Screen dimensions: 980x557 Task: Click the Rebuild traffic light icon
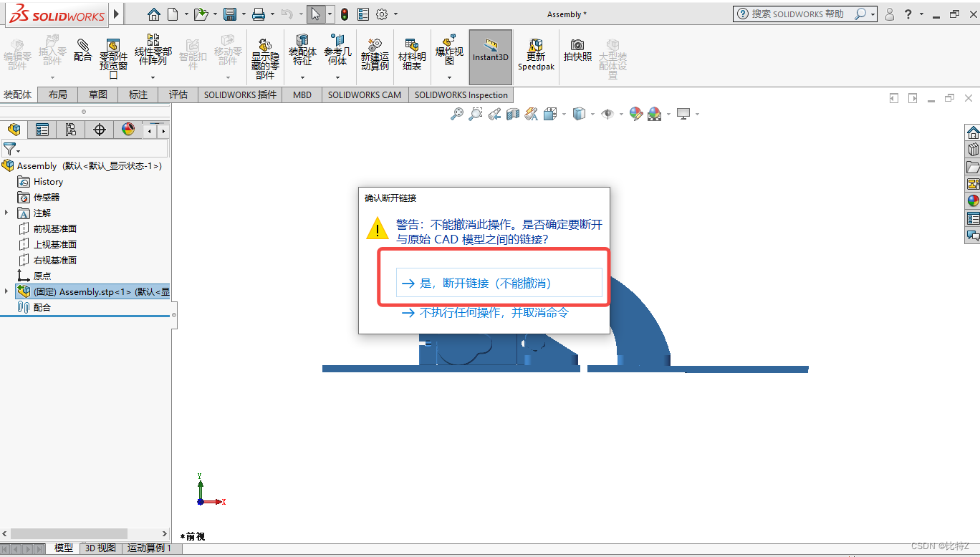344,14
